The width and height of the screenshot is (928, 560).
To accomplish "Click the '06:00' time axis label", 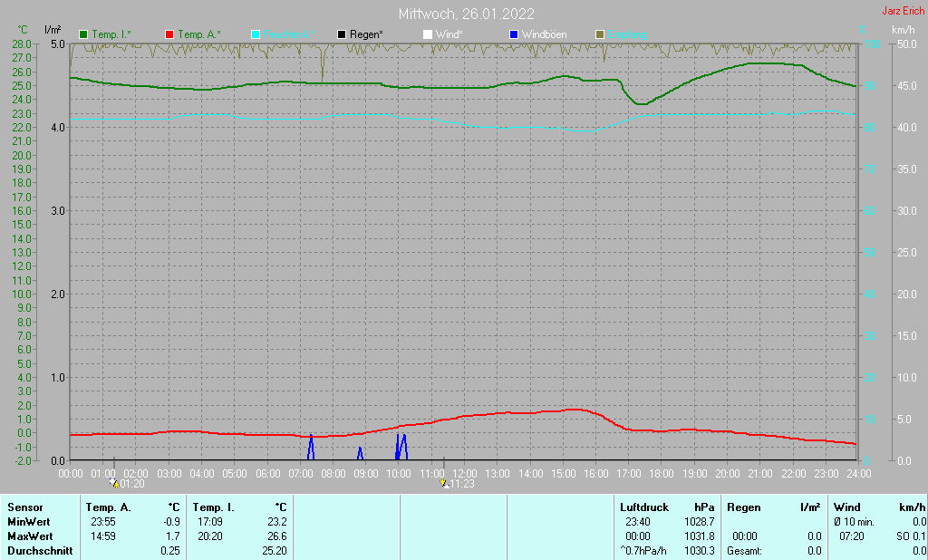I will coord(267,474).
